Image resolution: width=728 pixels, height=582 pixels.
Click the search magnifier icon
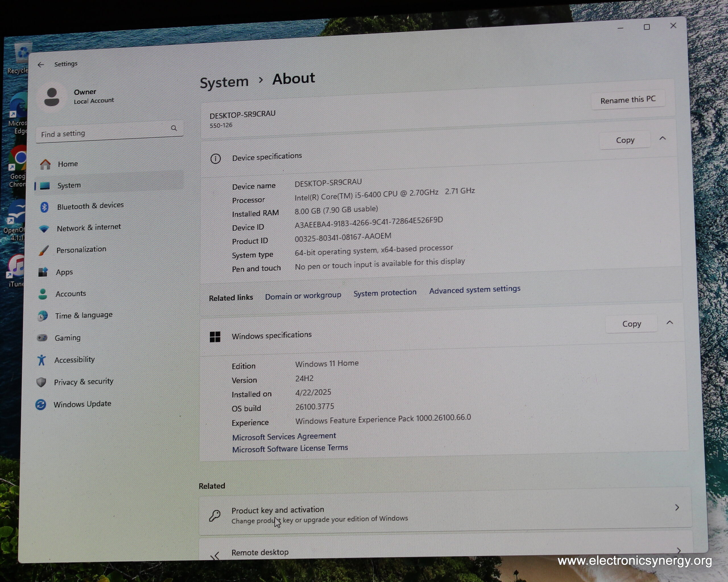[174, 128]
